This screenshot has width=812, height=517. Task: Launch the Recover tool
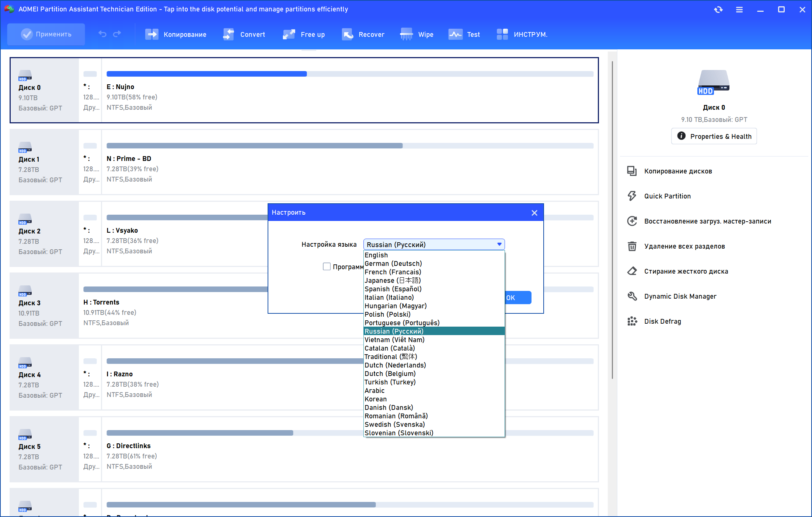[x=363, y=34]
